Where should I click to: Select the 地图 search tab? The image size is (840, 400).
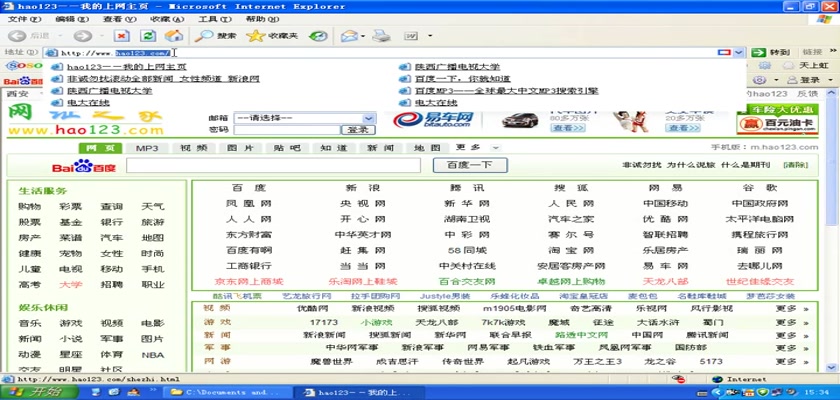pyautogui.click(x=427, y=148)
